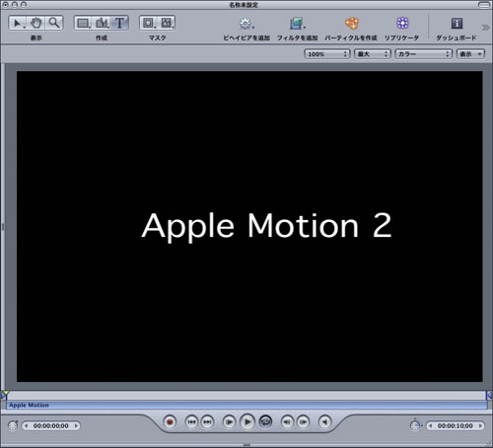Open the 表示 view options dropdown
The height and width of the screenshot is (448, 493).
coord(470,54)
